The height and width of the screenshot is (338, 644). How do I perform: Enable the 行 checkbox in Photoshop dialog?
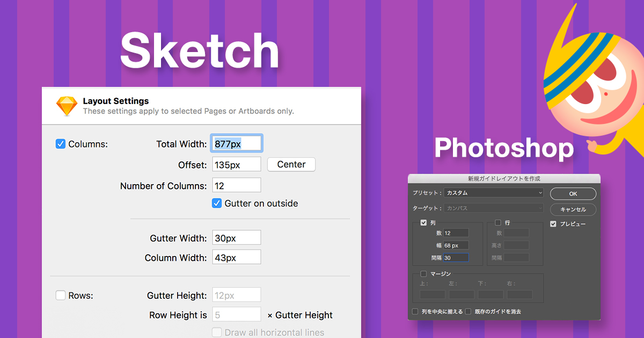[497, 223]
